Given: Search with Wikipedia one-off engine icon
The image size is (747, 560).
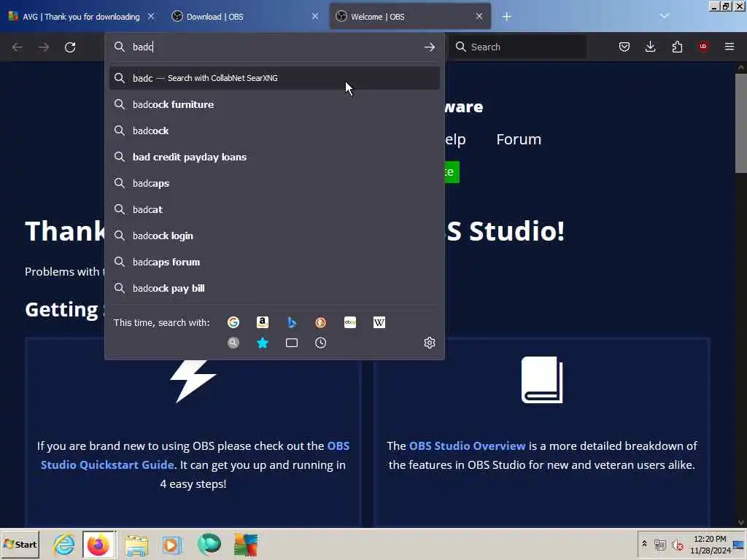Looking at the screenshot, I should click(x=379, y=323).
